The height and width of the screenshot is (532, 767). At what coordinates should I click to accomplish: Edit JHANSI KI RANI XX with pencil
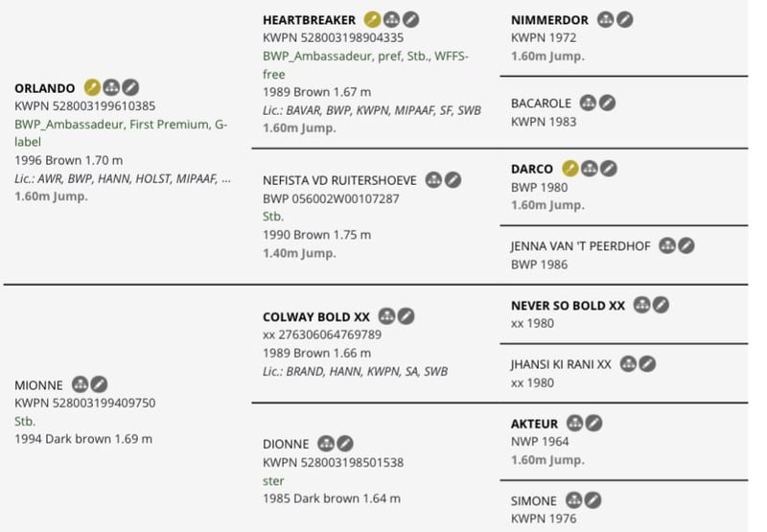[x=647, y=364]
